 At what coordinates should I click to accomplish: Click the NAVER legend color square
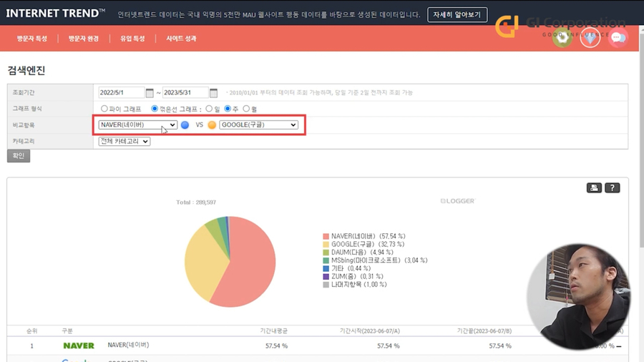click(326, 236)
